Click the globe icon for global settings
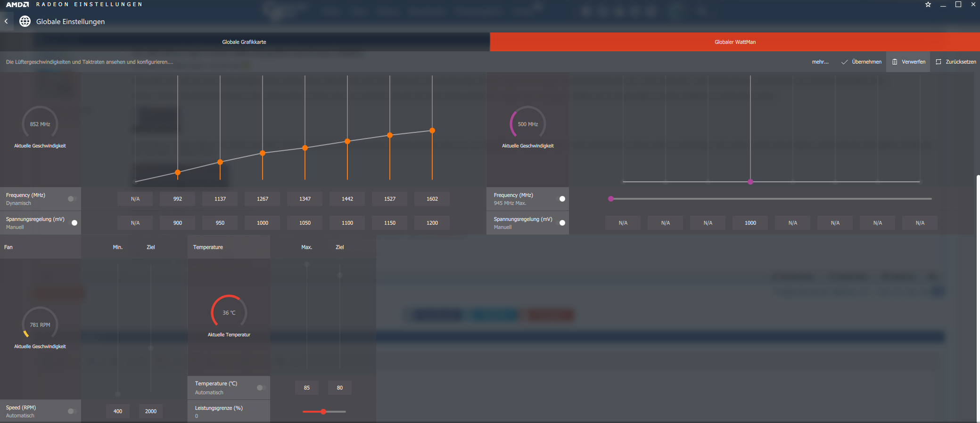The width and height of the screenshot is (980, 423). click(25, 21)
